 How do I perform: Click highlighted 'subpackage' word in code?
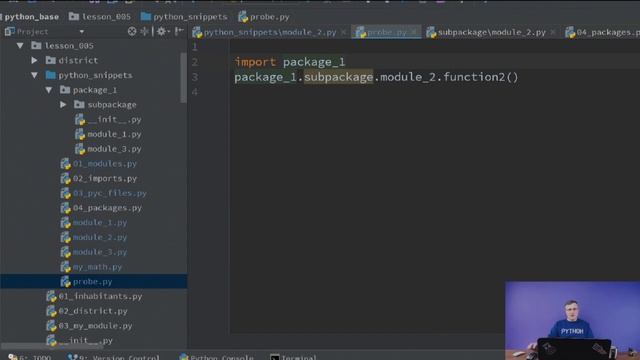click(x=338, y=77)
